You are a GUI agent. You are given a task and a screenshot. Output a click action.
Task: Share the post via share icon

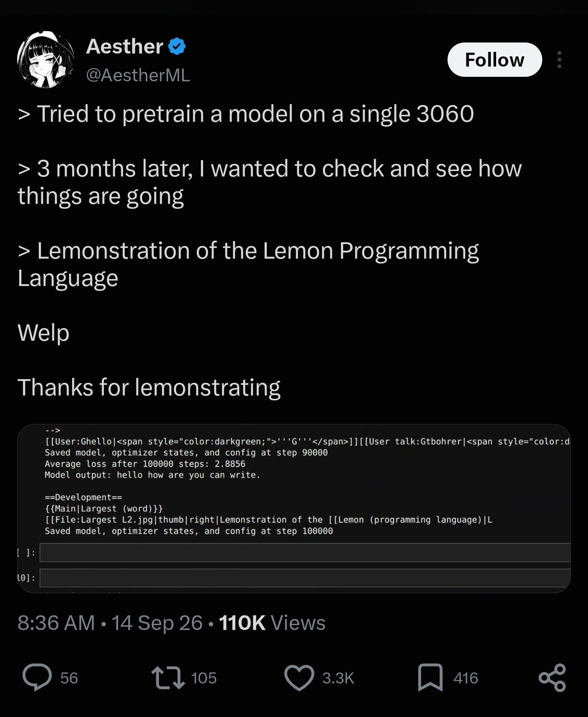point(552,678)
